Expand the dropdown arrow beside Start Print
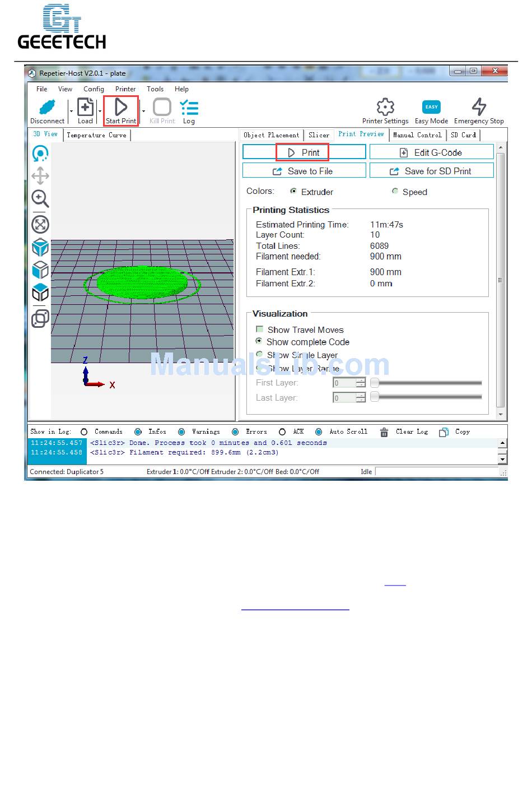 [x=143, y=111]
